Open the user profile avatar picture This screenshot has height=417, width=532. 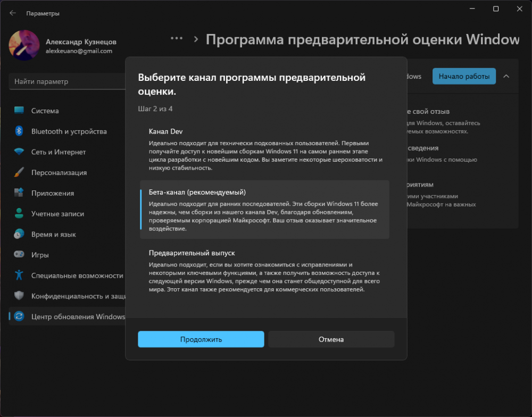pyautogui.click(x=24, y=45)
